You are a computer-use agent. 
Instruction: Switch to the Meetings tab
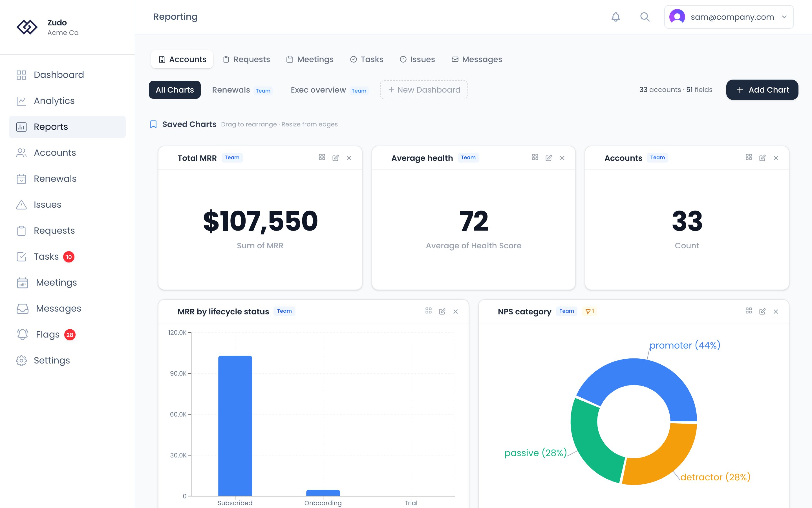[310, 60]
